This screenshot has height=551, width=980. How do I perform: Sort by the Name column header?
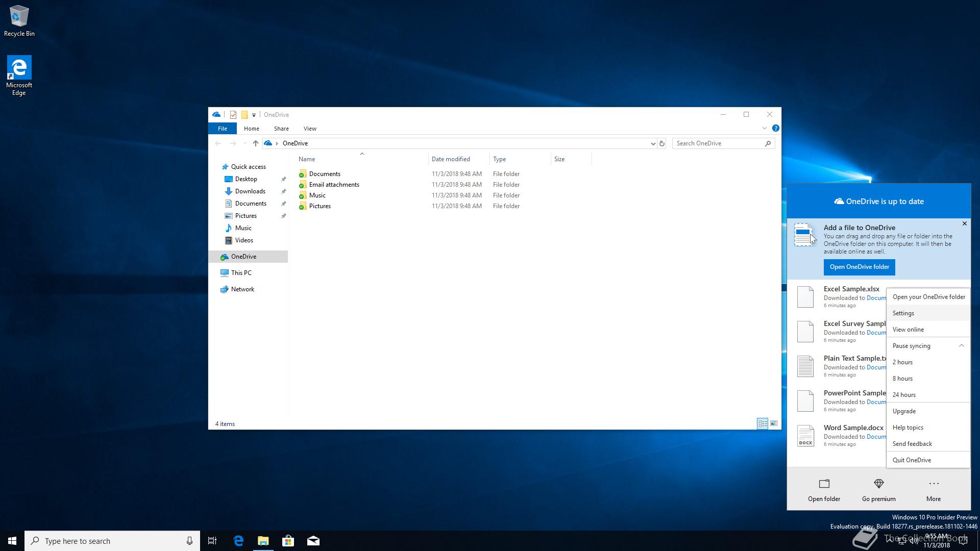(x=361, y=159)
